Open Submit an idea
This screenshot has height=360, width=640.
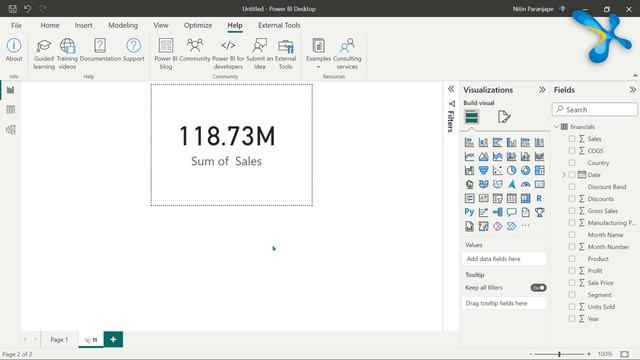260,54
